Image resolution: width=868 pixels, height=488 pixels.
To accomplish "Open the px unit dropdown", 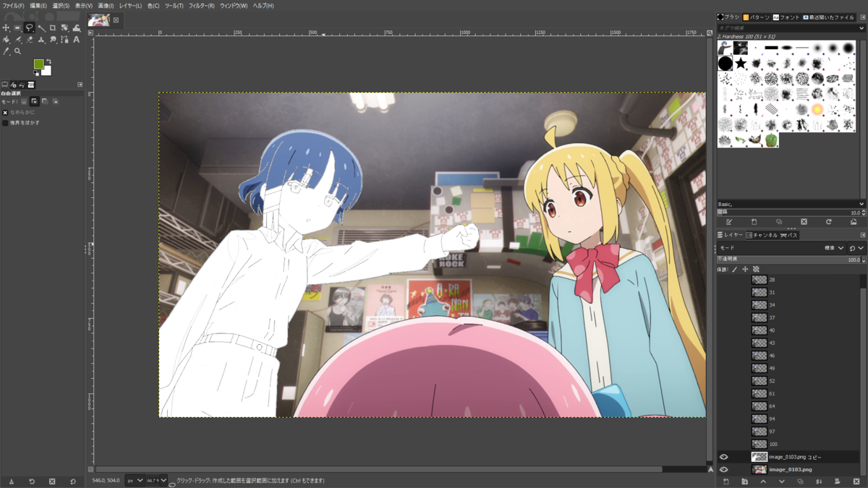I will click(x=135, y=481).
